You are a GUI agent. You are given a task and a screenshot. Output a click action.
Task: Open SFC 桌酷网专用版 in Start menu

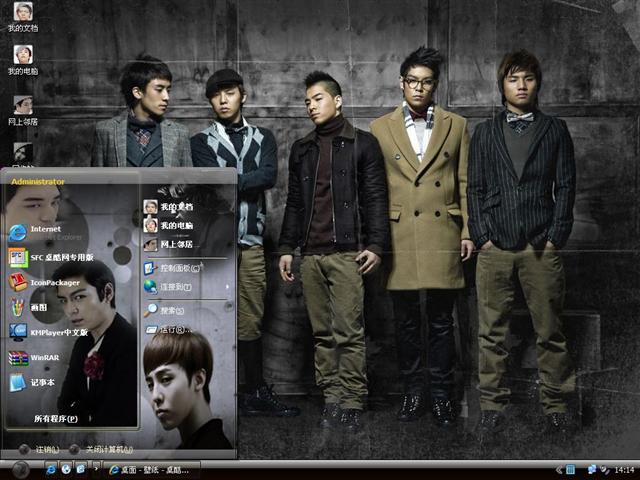[x=51, y=258]
